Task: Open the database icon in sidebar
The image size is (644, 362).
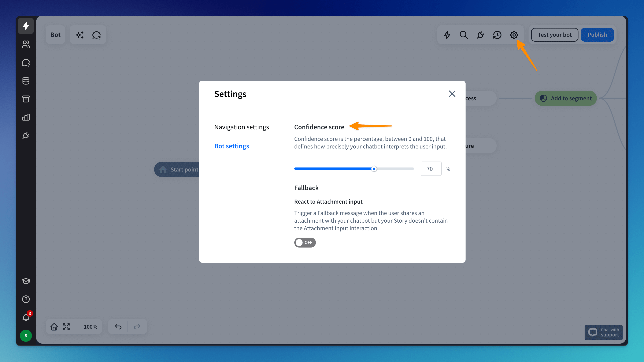Action: [x=26, y=81]
